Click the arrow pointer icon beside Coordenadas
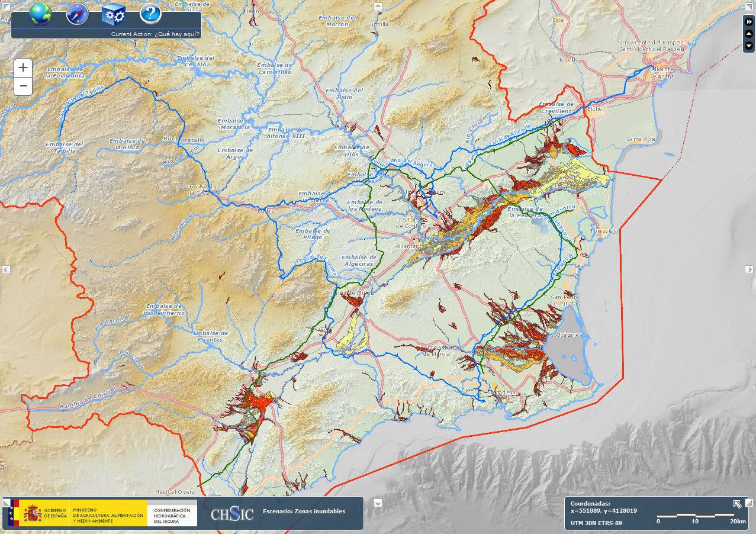The width and height of the screenshot is (756, 534). pos(736,504)
